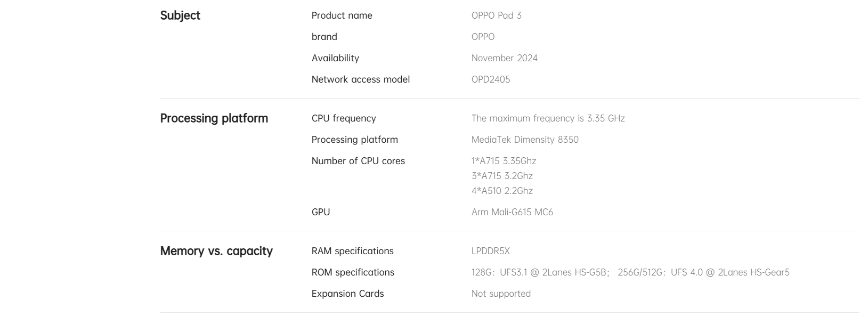Click the OPD2405 model number
The height and width of the screenshot is (324, 868).
(491, 79)
